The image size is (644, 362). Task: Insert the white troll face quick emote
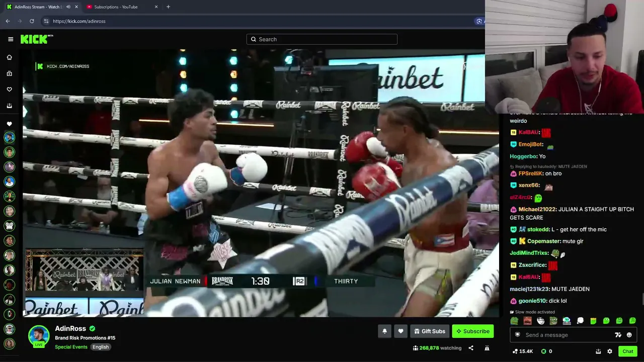pyautogui.click(x=541, y=321)
